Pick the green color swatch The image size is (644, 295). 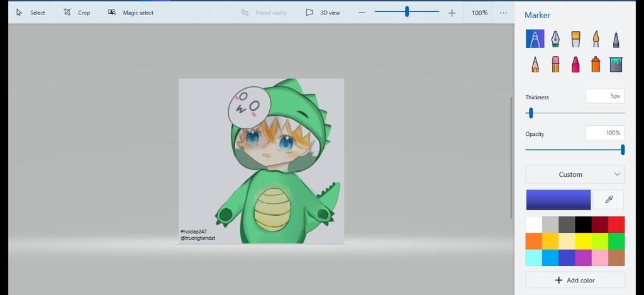click(x=616, y=241)
